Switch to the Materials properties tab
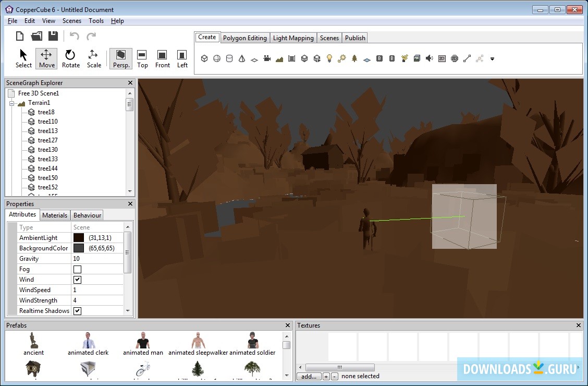 [55, 215]
